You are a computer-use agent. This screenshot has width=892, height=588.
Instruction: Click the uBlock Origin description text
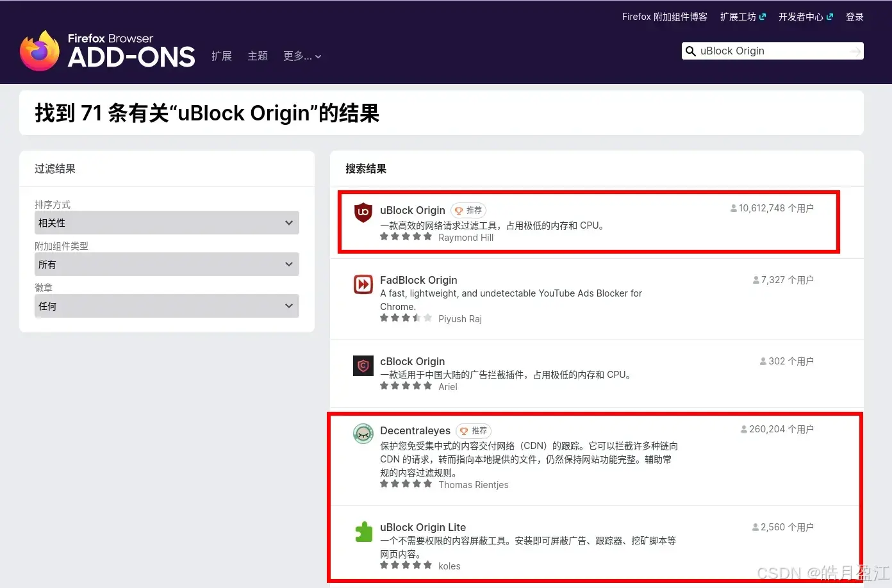tap(493, 225)
